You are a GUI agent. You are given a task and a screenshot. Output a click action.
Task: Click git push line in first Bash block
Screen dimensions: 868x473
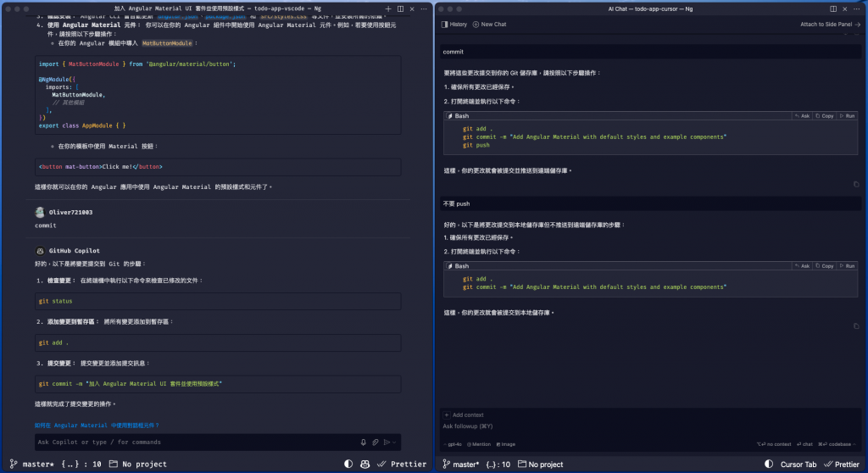(476, 145)
